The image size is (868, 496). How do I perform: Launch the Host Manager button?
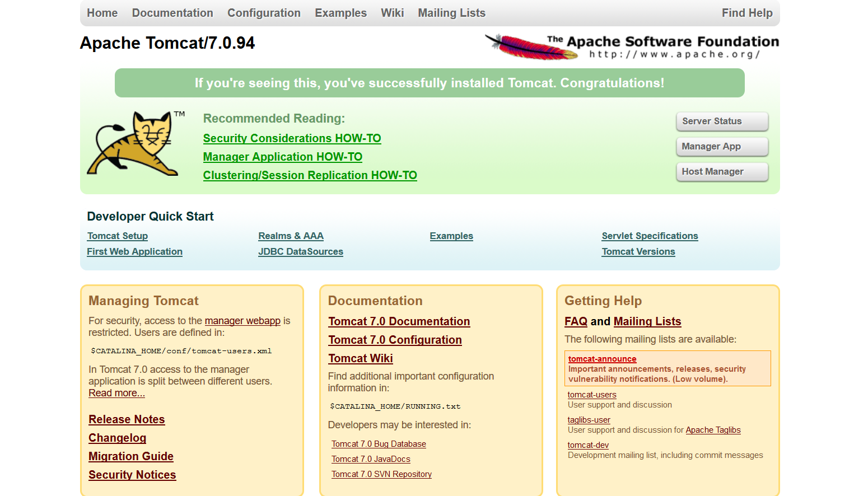[722, 172]
